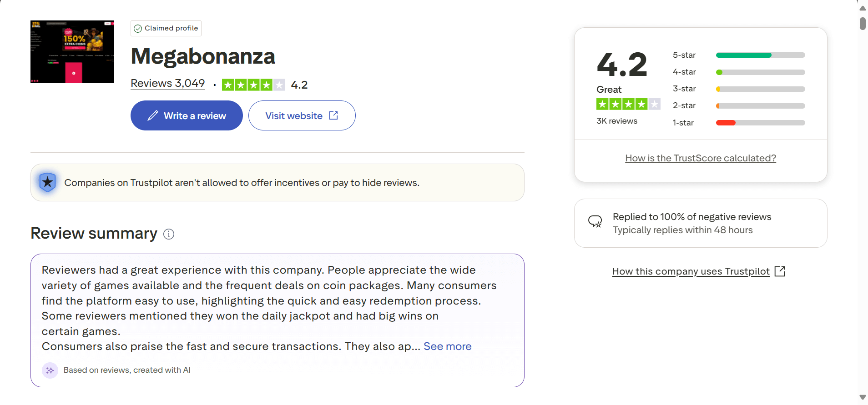Viewport: 868px width, 405px height.
Task: Click the external link icon beside Trustpilot usage link
Action: tap(780, 271)
